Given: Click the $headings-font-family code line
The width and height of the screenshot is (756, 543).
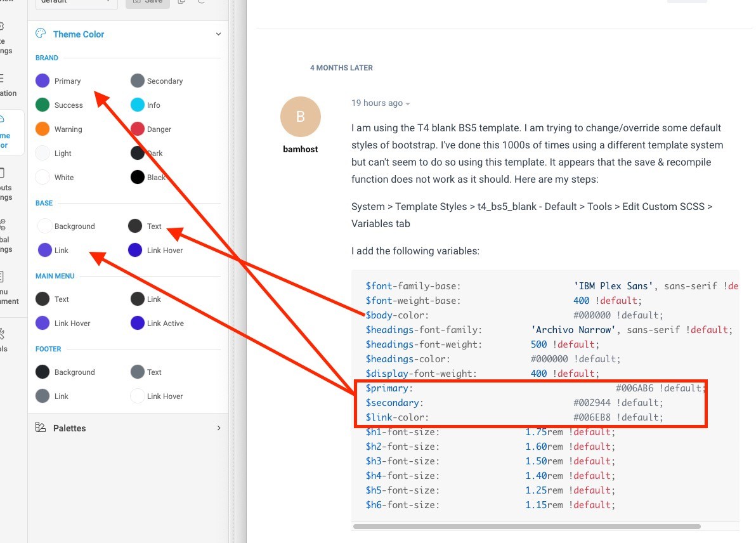Looking at the screenshot, I should pos(549,330).
